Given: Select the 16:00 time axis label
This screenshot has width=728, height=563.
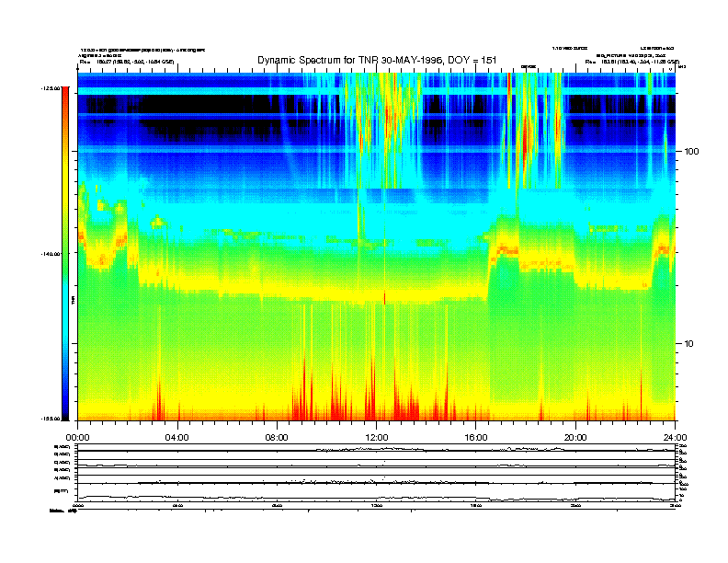Looking at the screenshot, I should pos(476,438).
